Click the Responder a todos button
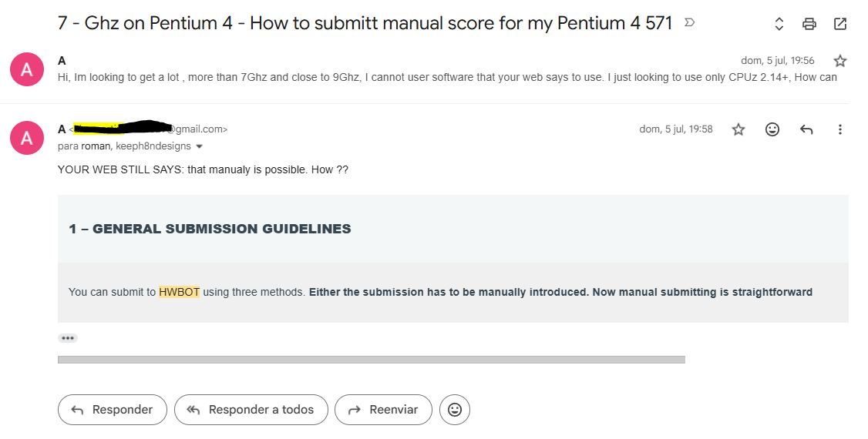 [251, 410]
